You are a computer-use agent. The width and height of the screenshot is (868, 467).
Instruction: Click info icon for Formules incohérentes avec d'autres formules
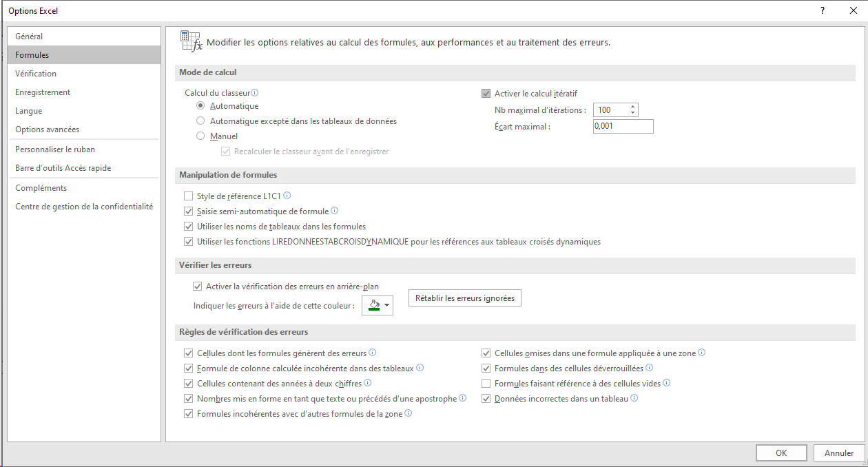point(409,413)
